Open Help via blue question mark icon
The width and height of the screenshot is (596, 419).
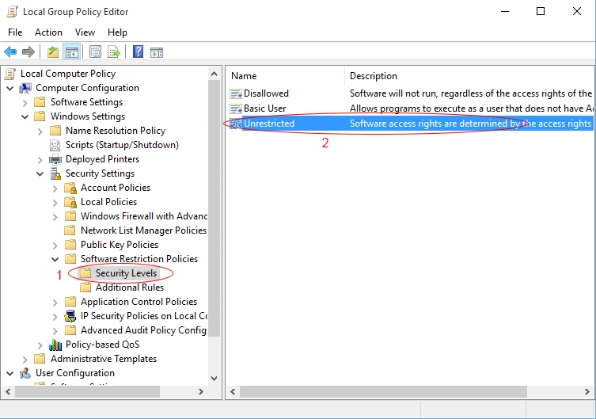click(x=138, y=52)
